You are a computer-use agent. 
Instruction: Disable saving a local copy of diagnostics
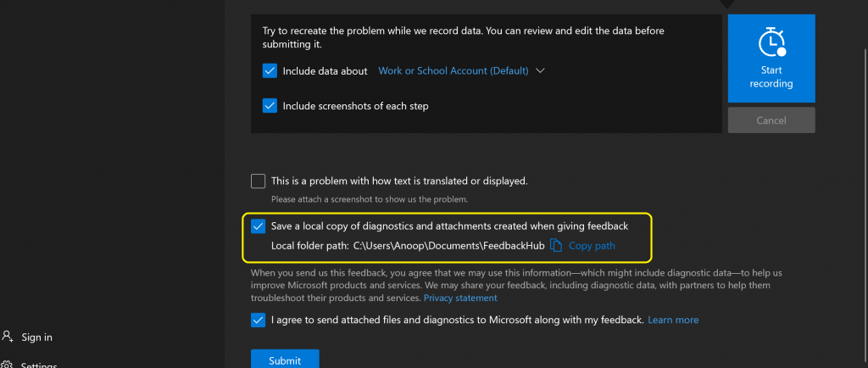point(259,226)
